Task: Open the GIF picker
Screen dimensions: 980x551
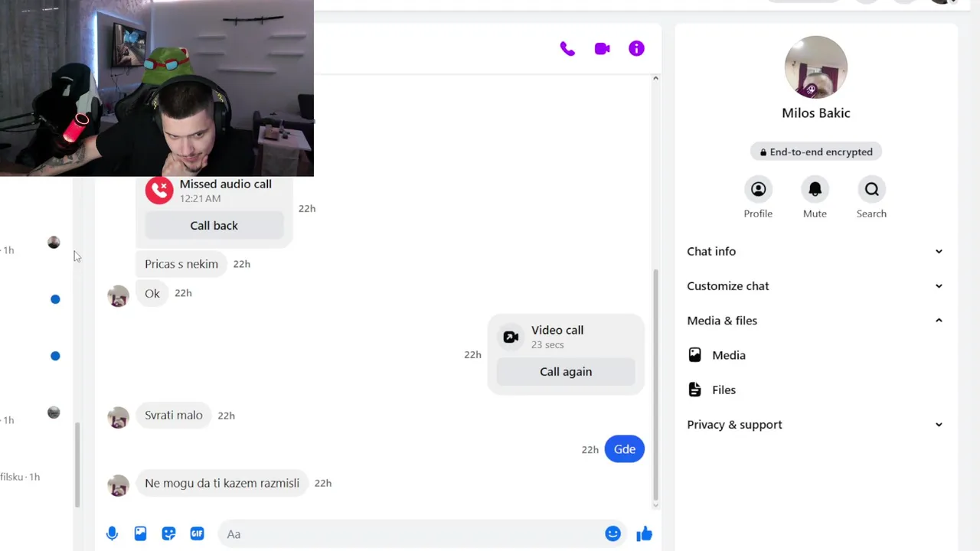Action: tap(197, 534)
